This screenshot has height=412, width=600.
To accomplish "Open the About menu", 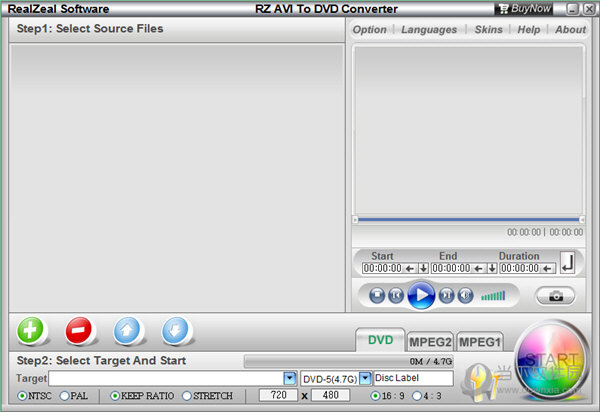I will click(571, 29).
